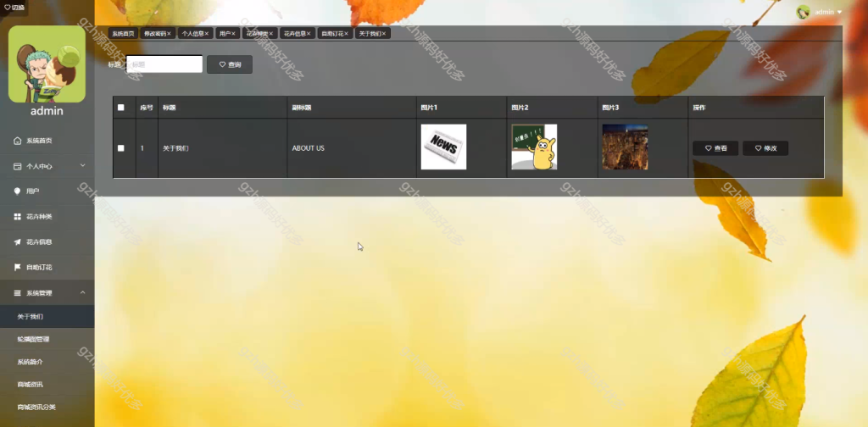868x427 pixels.
Task: Open 自助订花 in the sidebar menu
Action: tap(47, 268)
